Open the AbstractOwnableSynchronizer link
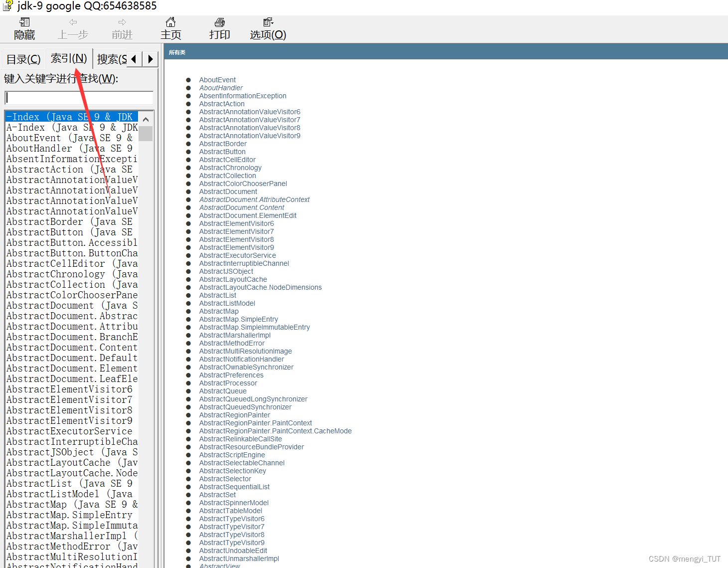 pos(246,367)
